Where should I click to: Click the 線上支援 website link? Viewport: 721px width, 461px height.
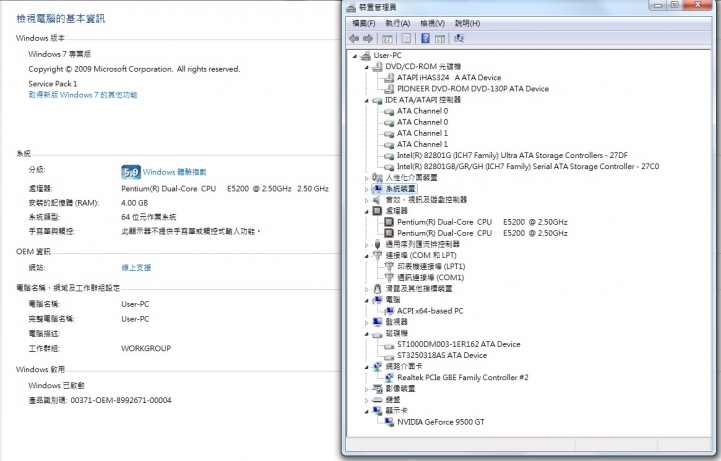click(x=136, y=267)
